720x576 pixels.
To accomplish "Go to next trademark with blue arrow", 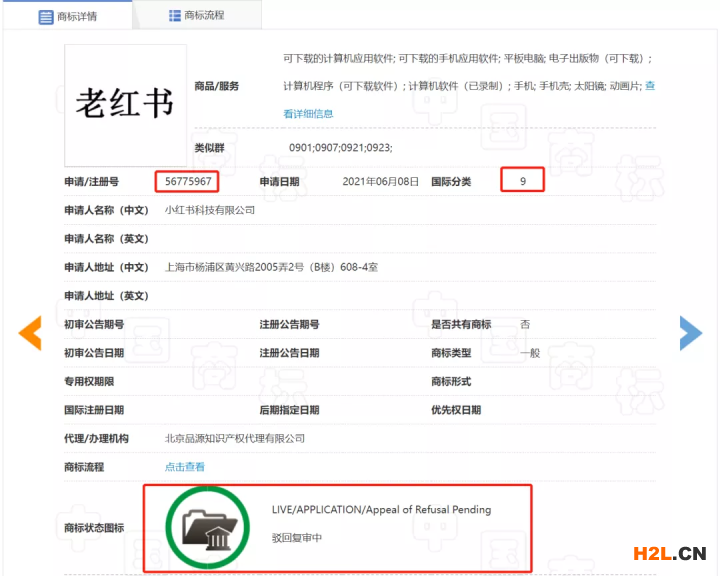I will click(x=691, y=333).
